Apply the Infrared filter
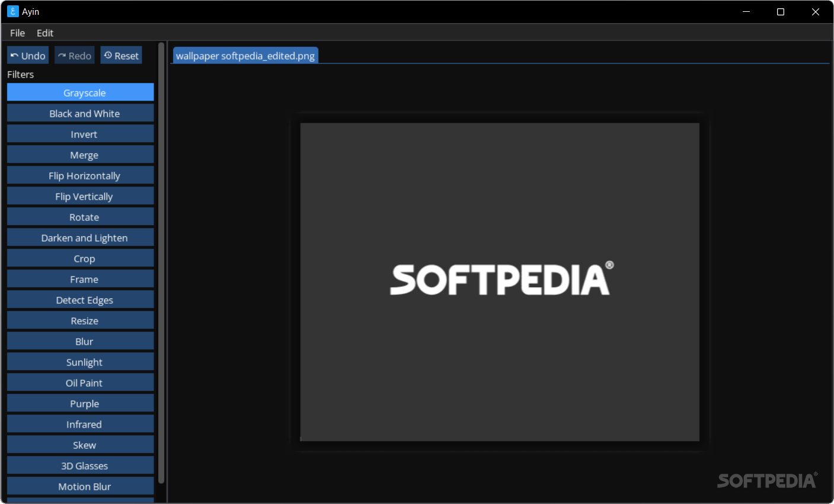Viewport: 834px width, 504px height. tap(81, 424)
